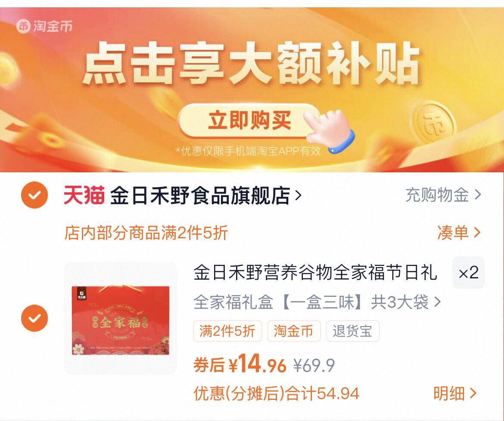
Task: Expand 明细 discount details
Action: (455, 393)
